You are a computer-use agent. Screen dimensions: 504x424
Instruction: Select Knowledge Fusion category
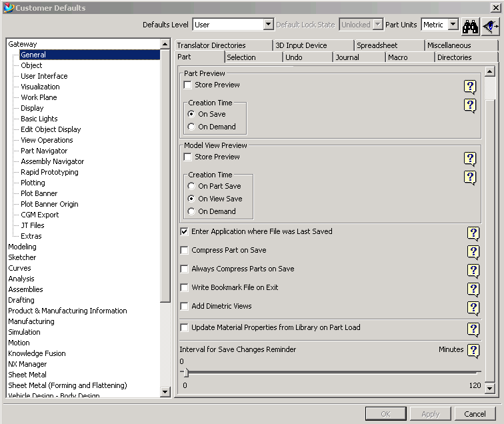[x=37, y=353]
